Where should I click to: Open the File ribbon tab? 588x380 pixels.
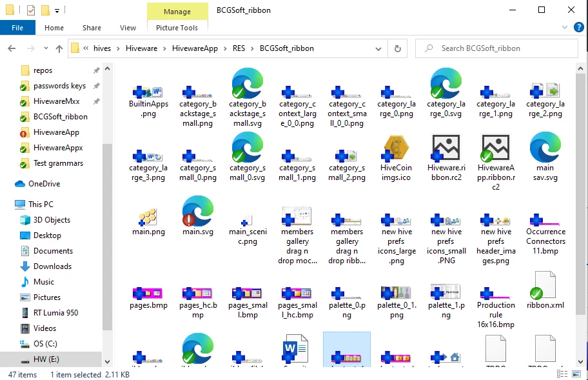point(17,28)
